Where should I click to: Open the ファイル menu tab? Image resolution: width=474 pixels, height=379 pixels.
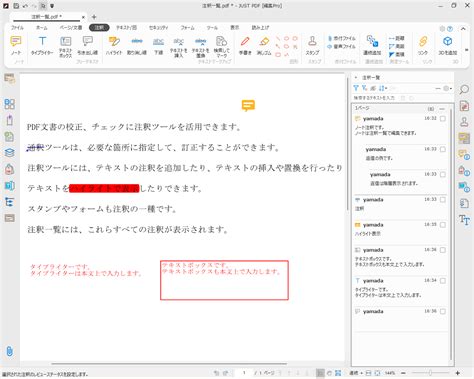tap(17, 28)
